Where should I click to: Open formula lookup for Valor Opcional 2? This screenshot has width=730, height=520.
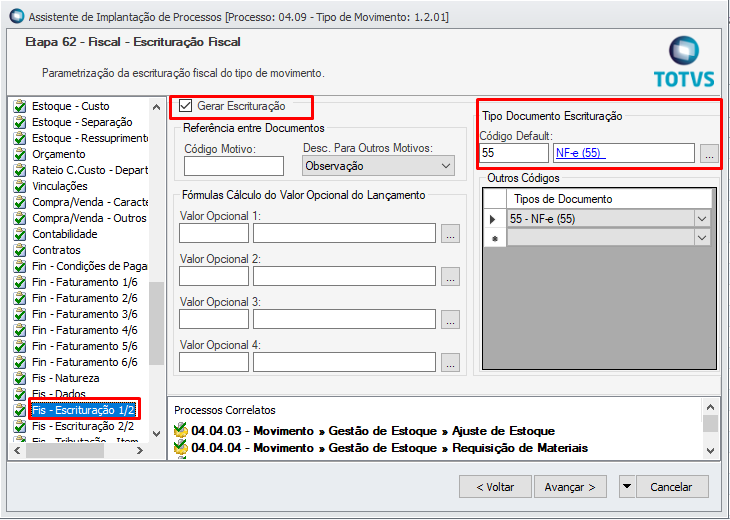point(450,277)
